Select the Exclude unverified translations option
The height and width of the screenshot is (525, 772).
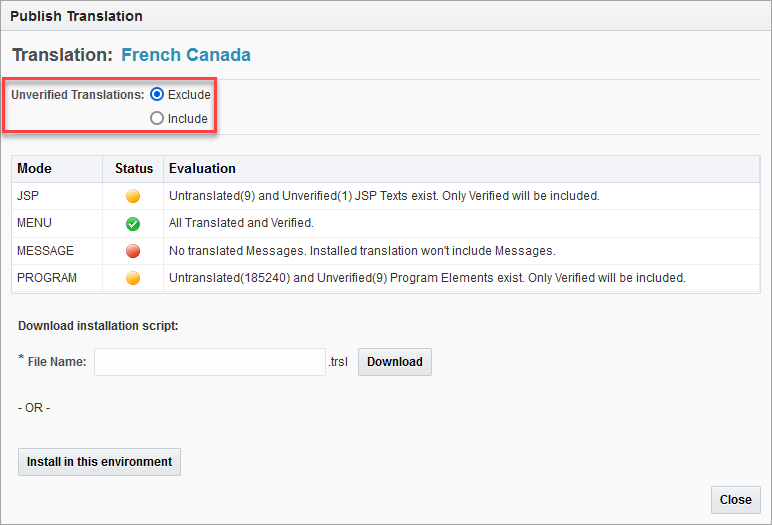pos(157,94)
